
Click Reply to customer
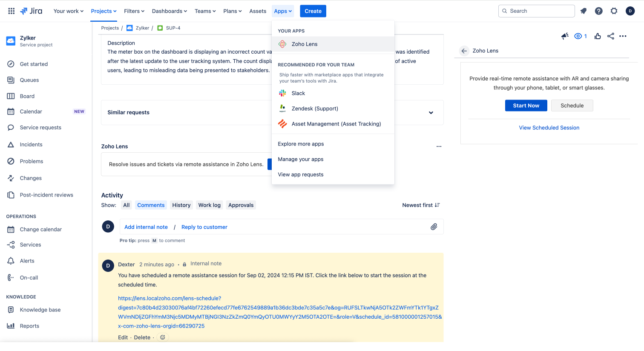204,227
